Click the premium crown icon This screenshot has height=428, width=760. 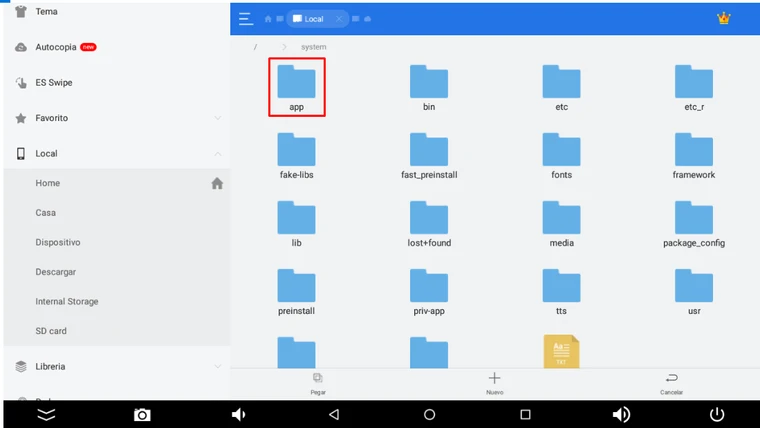(x=724, y=19)
